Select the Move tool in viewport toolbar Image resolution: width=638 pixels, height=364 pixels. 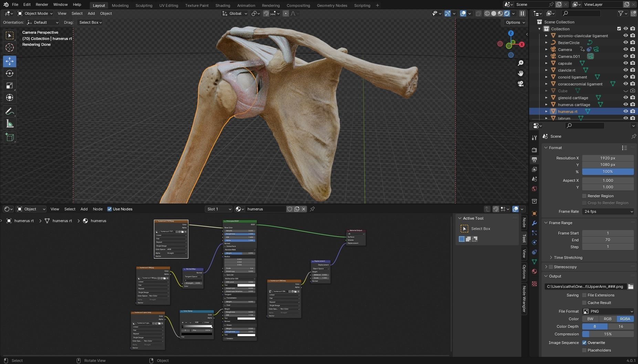[x=10, y=61]
